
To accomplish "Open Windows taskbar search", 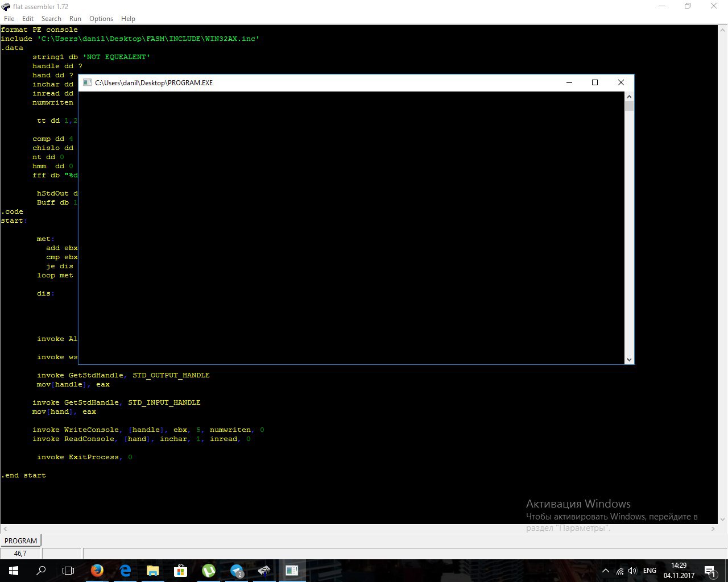I will click(x=41, y=571).
